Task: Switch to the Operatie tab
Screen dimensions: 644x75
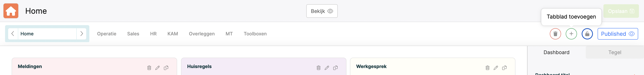Action: coord(106,34)
